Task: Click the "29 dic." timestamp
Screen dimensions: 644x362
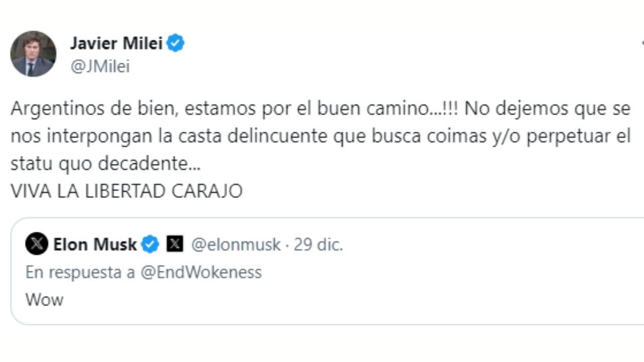Action: pyautogui.click(x=319, y=244)
